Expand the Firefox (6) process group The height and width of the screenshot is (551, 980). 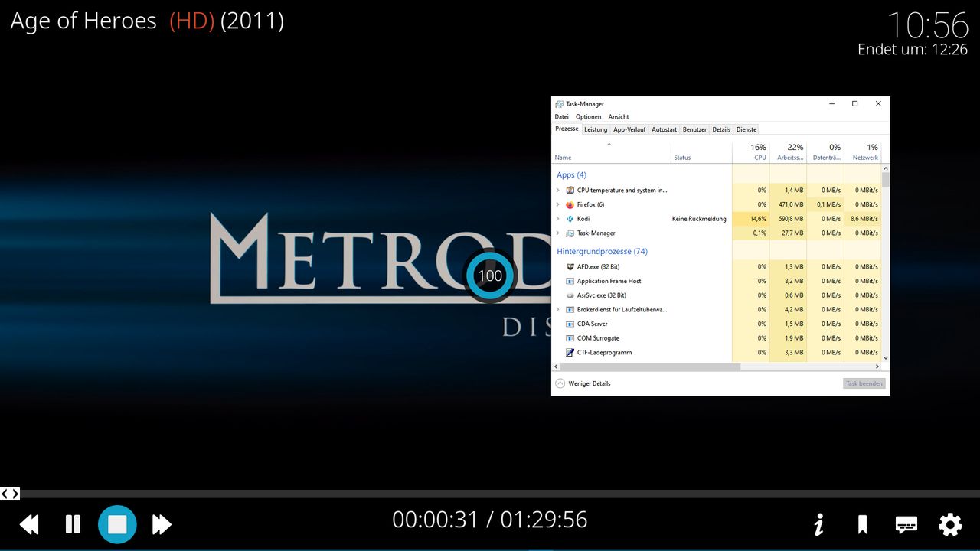pos(557,204)
